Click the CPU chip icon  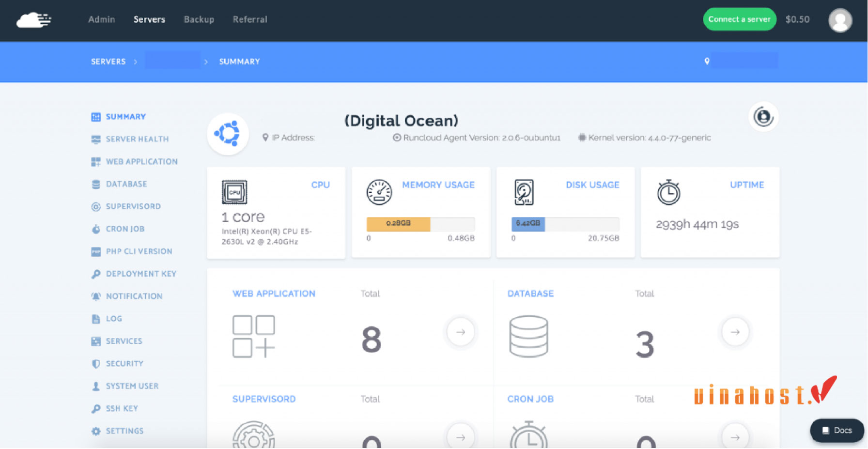coord(234,192)
